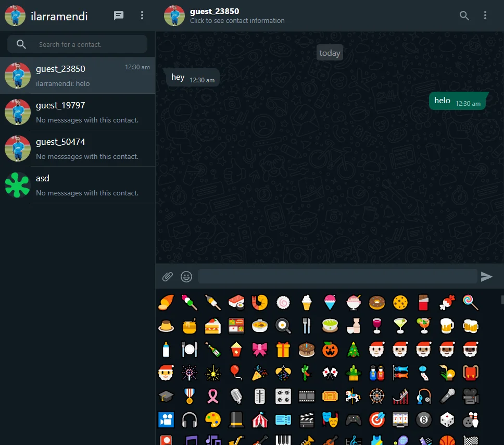Open the guest_50474 conversation
Image resolution: width=504 pixels, height=445 pixels.
pyautogui.click(x=78, y=149)
